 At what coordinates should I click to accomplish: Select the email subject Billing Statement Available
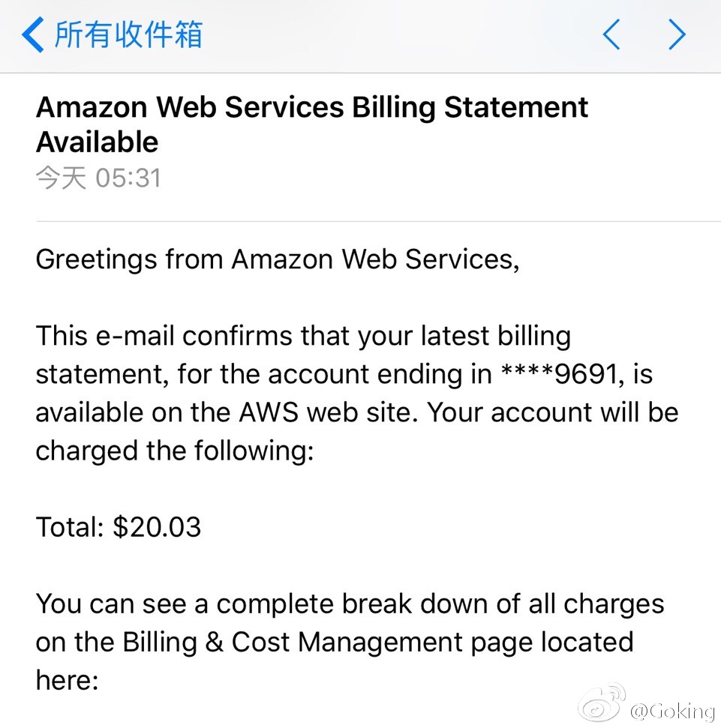click(311, 124)
